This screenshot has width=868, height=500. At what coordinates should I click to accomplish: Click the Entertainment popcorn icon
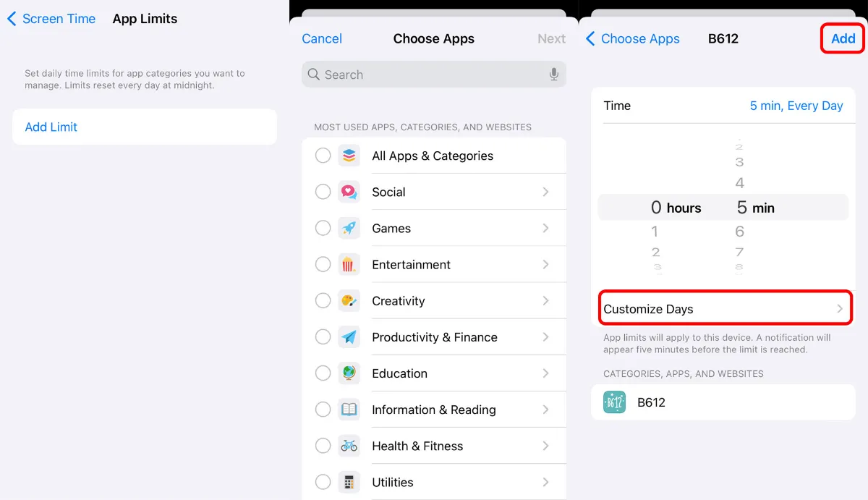click(349, 264)
